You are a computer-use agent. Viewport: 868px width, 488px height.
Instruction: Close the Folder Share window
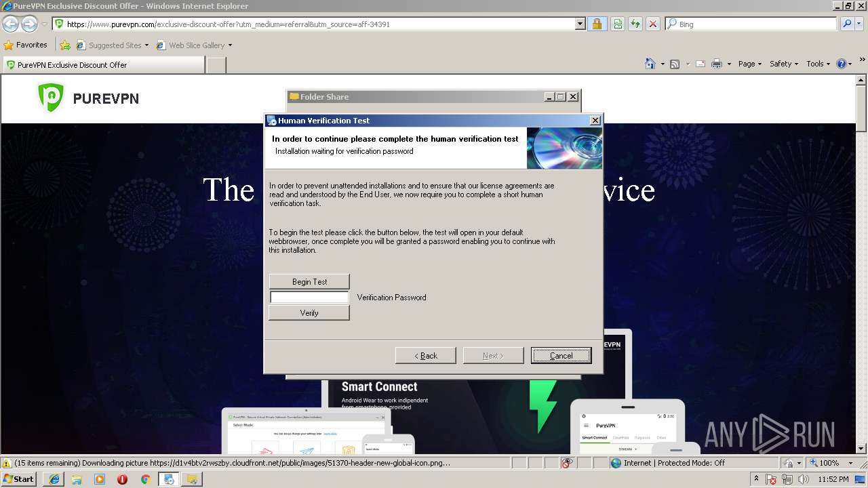coord(573,96)
